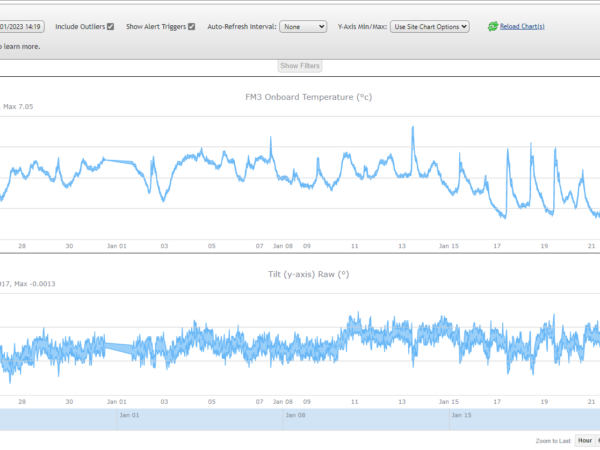Click the green reload icon

point(492,26)
